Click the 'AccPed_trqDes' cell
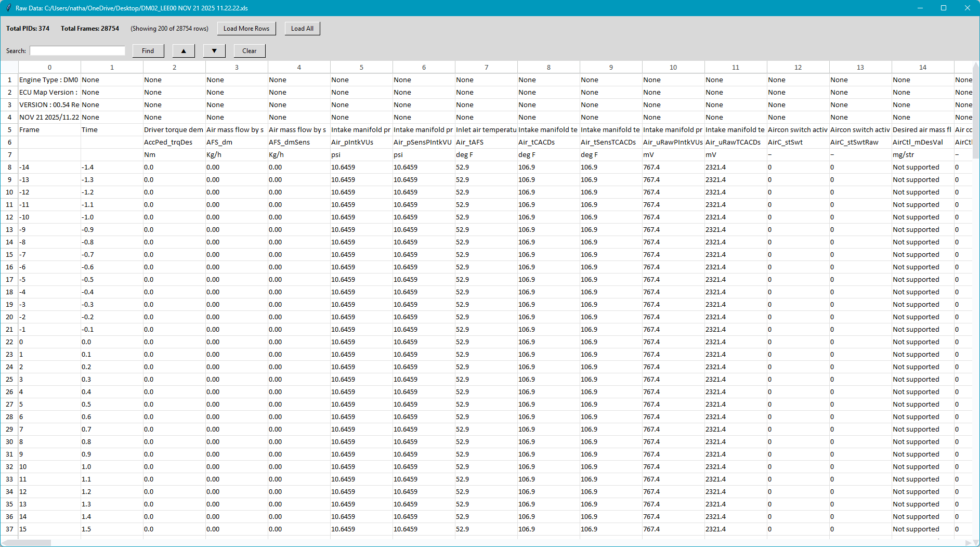Screen dimensions: 980x547 pyautogui.click(x=174, y=142)
